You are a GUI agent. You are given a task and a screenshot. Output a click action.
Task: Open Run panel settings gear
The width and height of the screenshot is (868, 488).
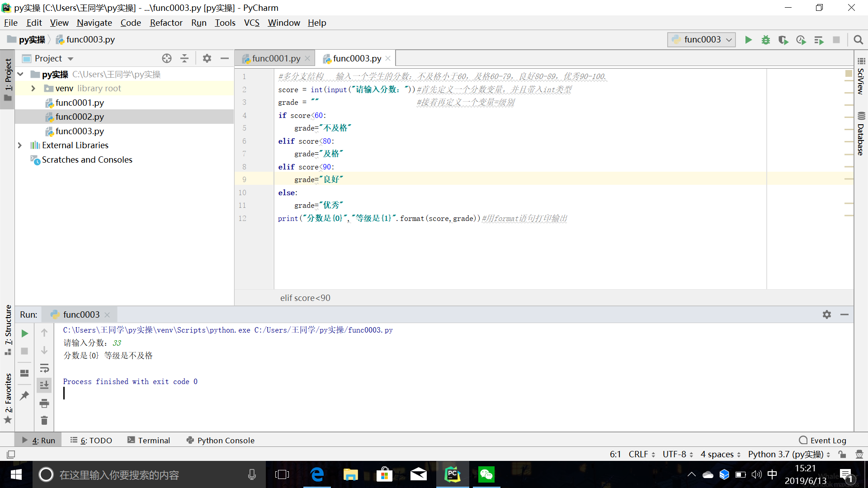click(x=827, y=314)
